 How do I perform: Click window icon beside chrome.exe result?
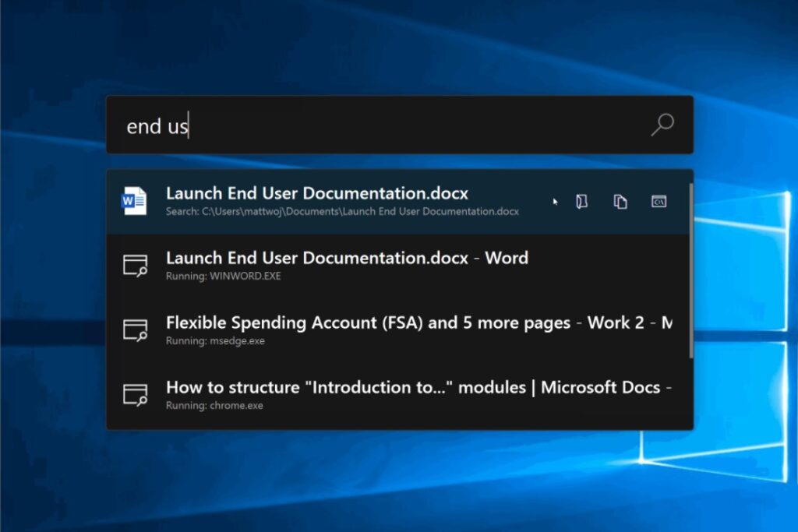[135, 395]
